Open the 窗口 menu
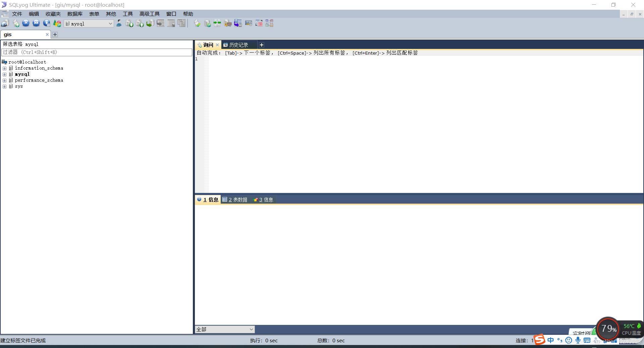644x348 pixels. coord(171,14)
